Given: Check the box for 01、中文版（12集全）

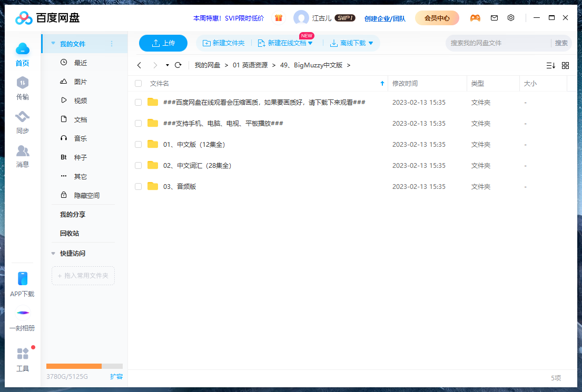Looking at the screenshot, I should pyautogui.click(x=138, y=144).
